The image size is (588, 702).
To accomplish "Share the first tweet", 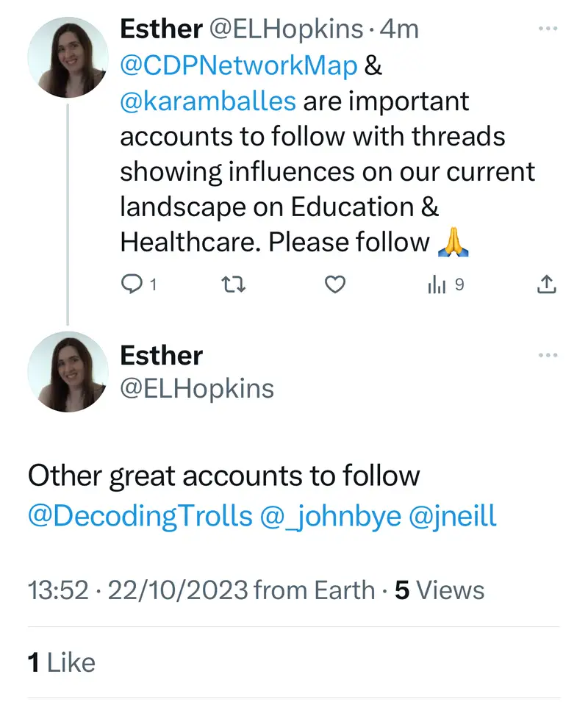I will (547, 284).
